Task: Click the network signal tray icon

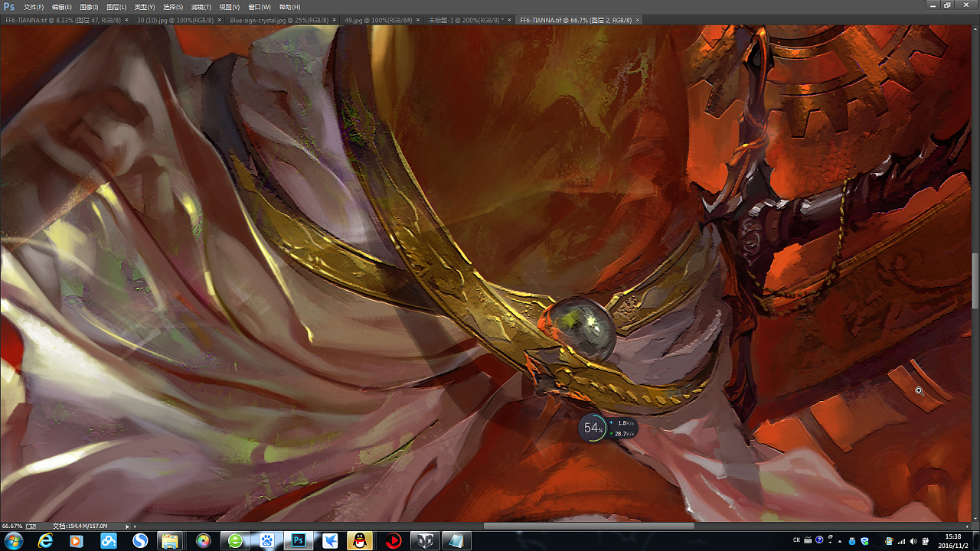Action: pos(901,541)
